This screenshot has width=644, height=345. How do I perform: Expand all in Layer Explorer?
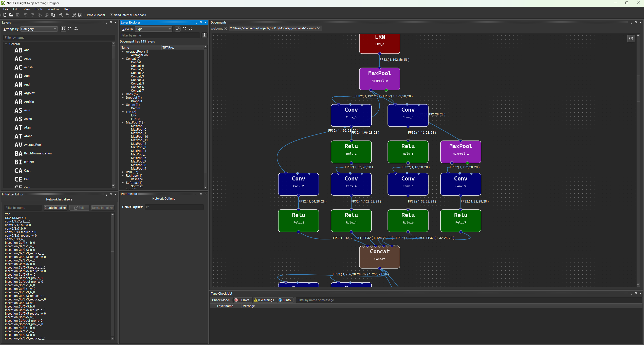(184, 29)
